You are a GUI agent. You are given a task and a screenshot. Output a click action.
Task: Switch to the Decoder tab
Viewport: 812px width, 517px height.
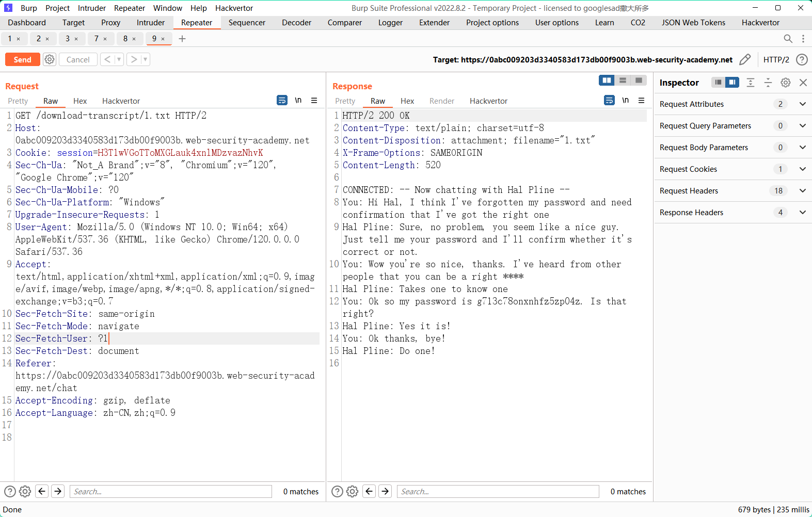click(296, 23)
